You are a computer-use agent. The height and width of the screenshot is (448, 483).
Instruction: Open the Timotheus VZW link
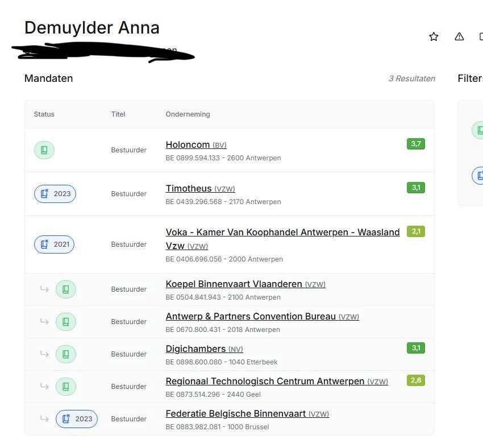point(200,188)
